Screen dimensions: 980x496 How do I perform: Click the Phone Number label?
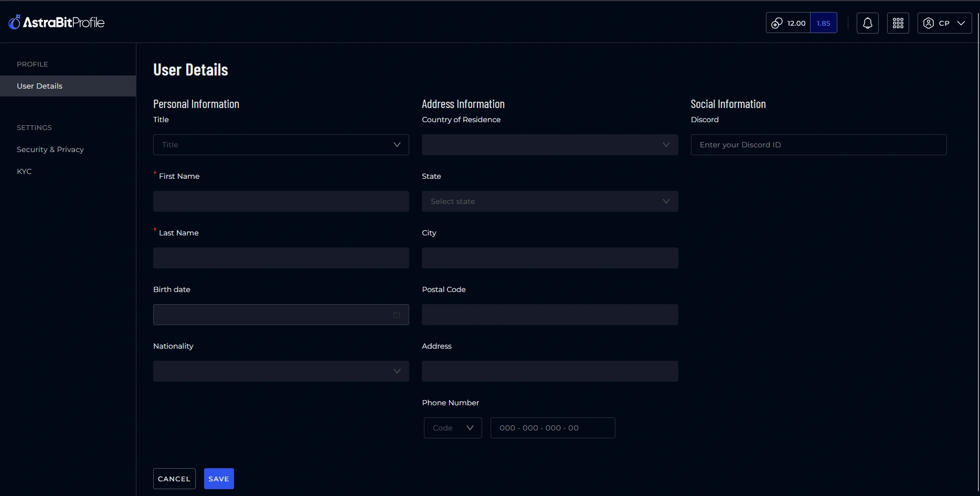[x=451, y=403]
